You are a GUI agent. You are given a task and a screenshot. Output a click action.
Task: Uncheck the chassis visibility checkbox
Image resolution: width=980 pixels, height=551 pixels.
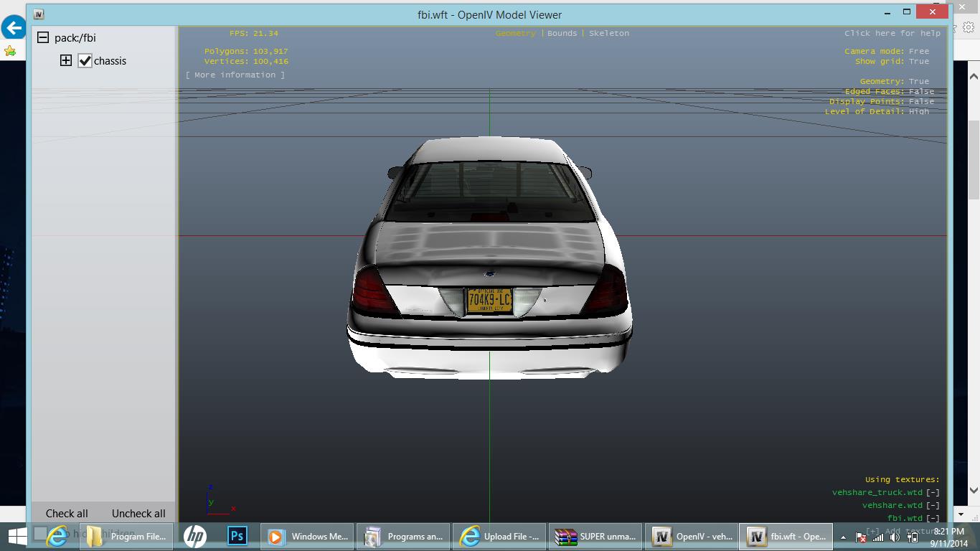click(x=85, y=61)
